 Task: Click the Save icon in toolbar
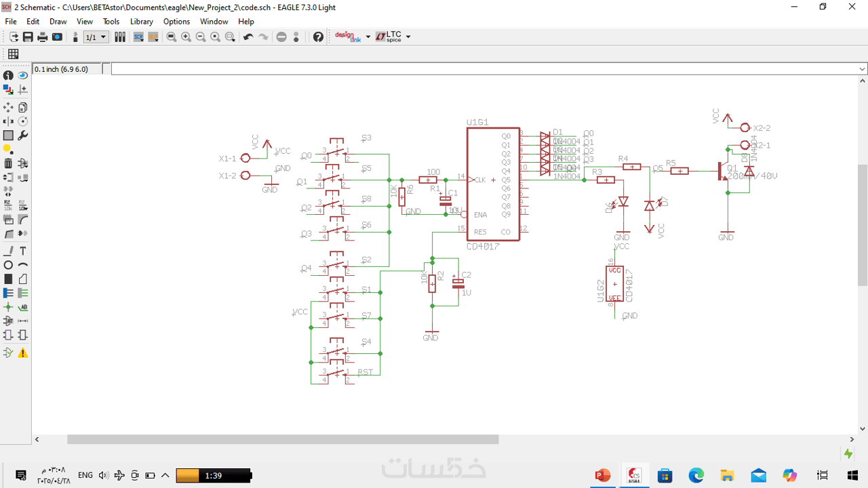28,37
